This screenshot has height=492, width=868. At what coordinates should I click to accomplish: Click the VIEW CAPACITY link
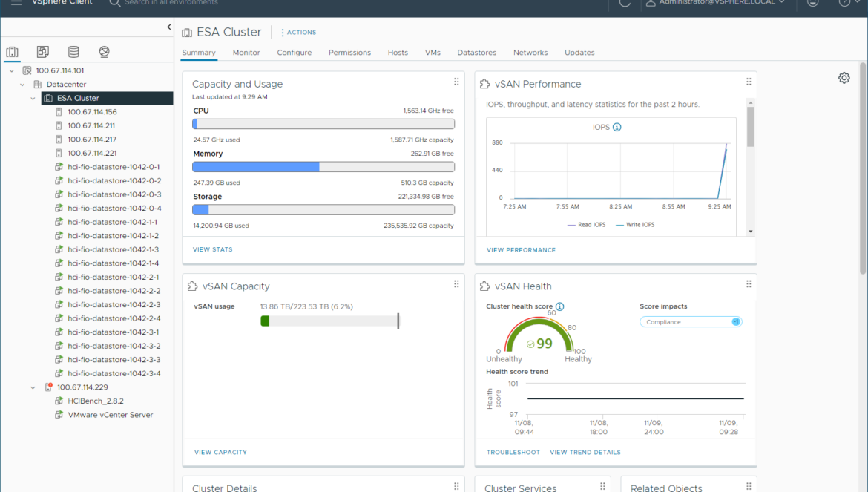220,452
